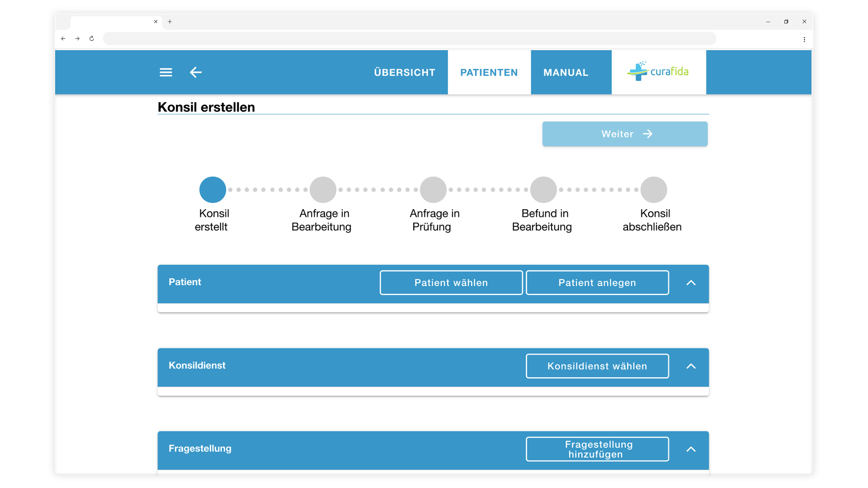Collapse the Konsildienst section
The height and width of the screenshot is (488, 868).
(x=691, y=366)
